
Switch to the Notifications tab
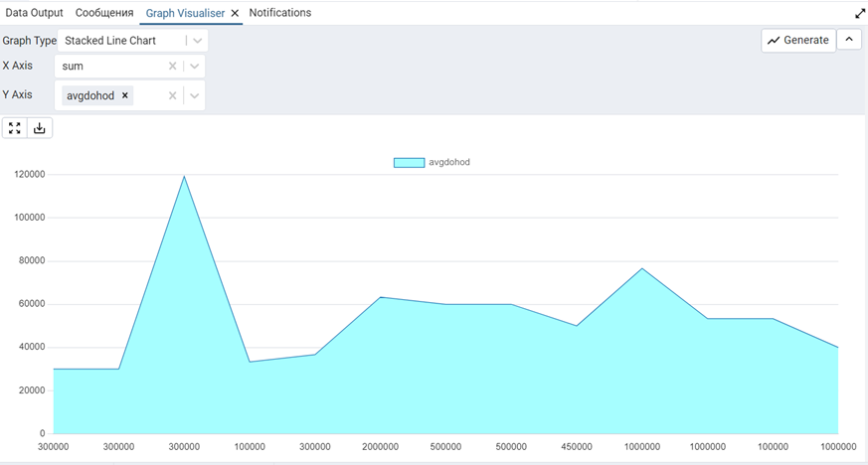tap(279, 13)
